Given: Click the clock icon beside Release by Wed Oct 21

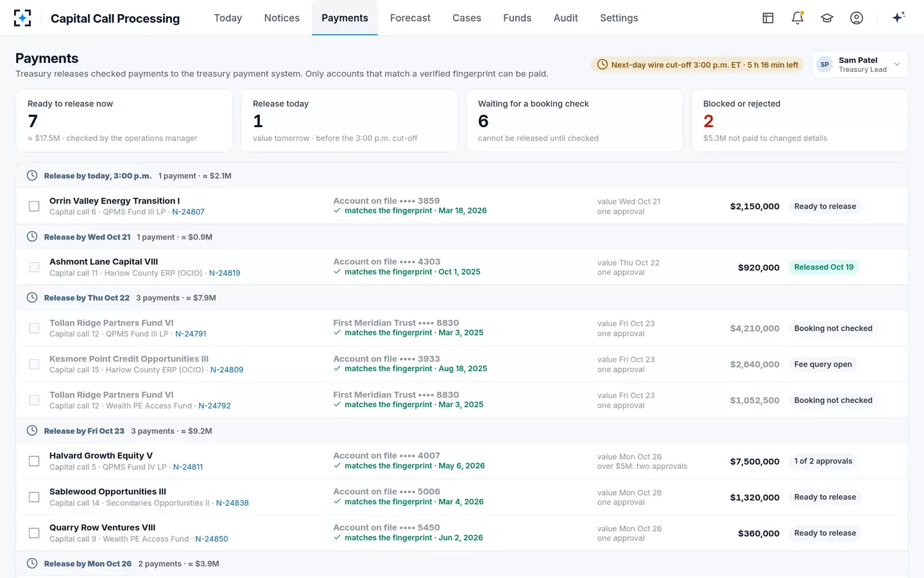Looking at the screenshot, I should tap(32, 236).
